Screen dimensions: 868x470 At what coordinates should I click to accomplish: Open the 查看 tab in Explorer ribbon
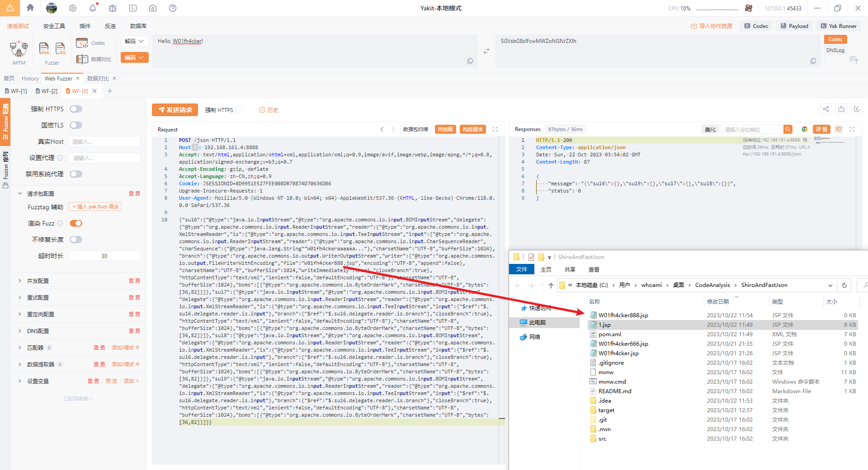594,269
